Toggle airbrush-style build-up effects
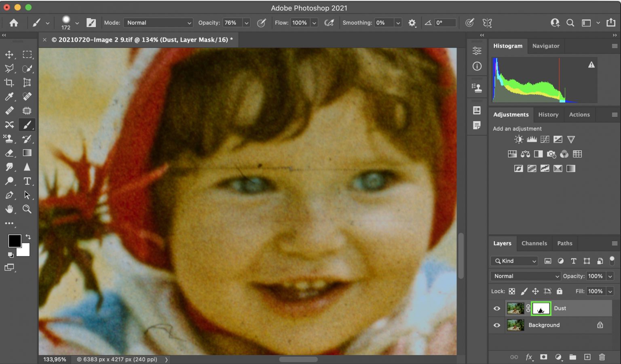The image size is (621, 364). pos(330,23)
